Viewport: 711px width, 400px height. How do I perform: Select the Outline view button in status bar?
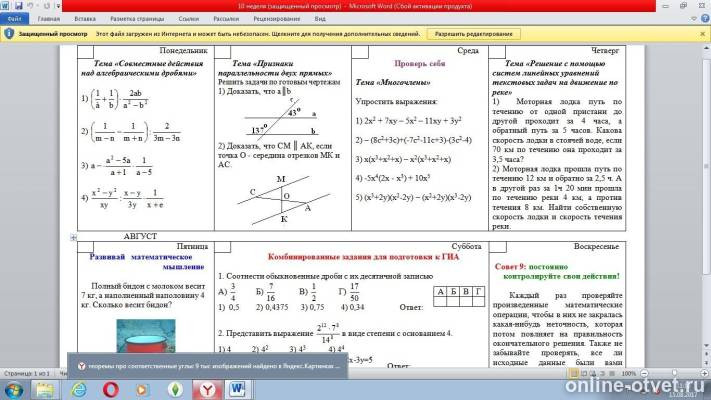click(602, 373)
